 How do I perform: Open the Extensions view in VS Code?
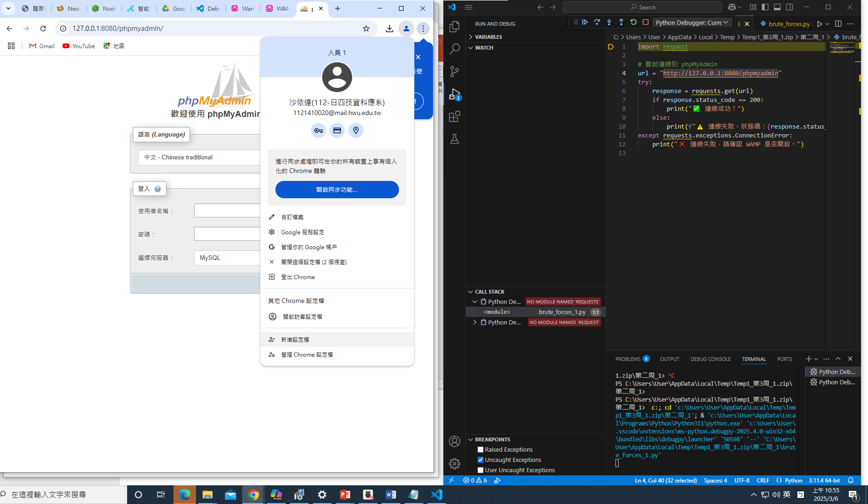point(454,116)
